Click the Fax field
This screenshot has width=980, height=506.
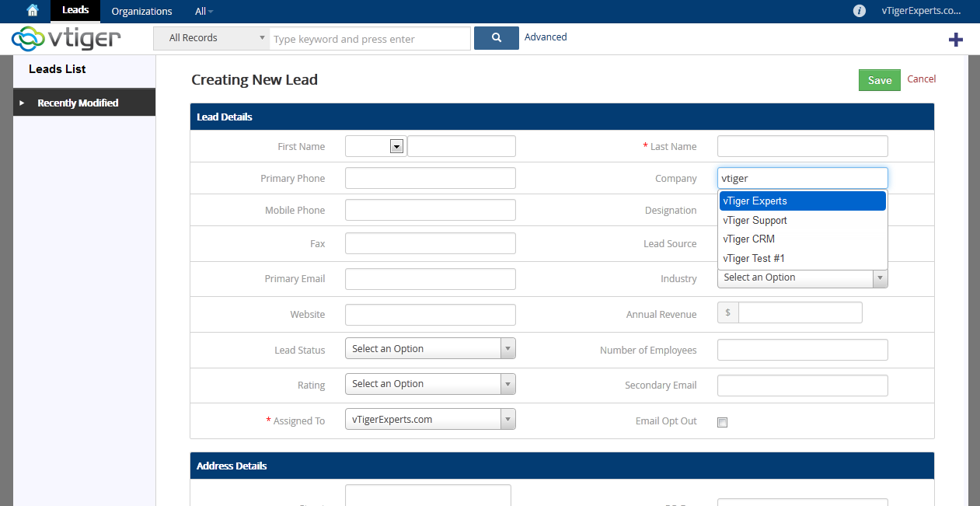pos(431,243)
